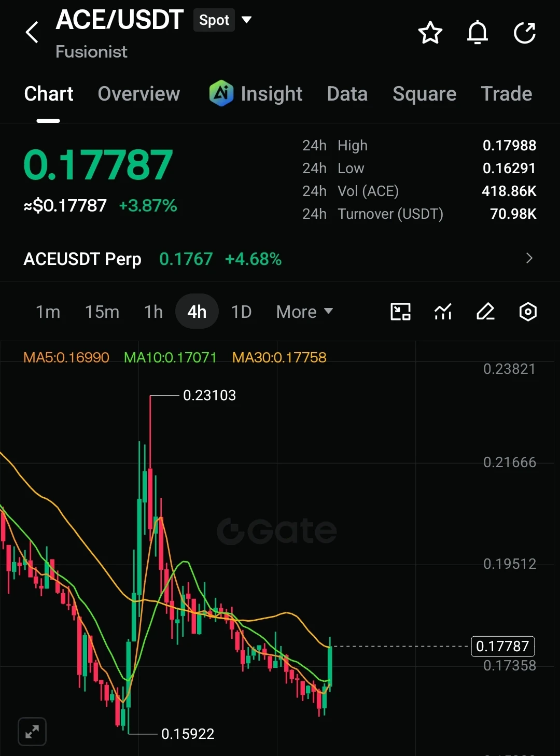Tap the current price tag 0.17787 on axis

click(502, 646)
